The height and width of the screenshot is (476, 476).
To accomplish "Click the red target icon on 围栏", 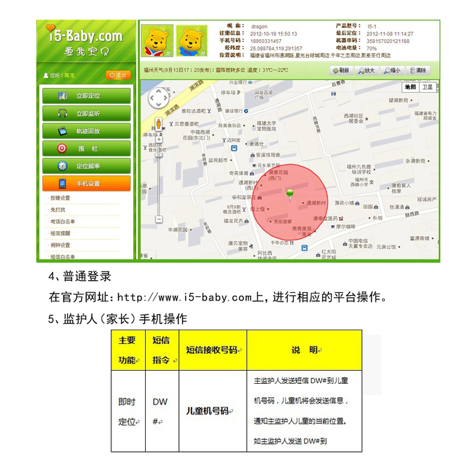I will pyautogui.click(x=62, y=148).
